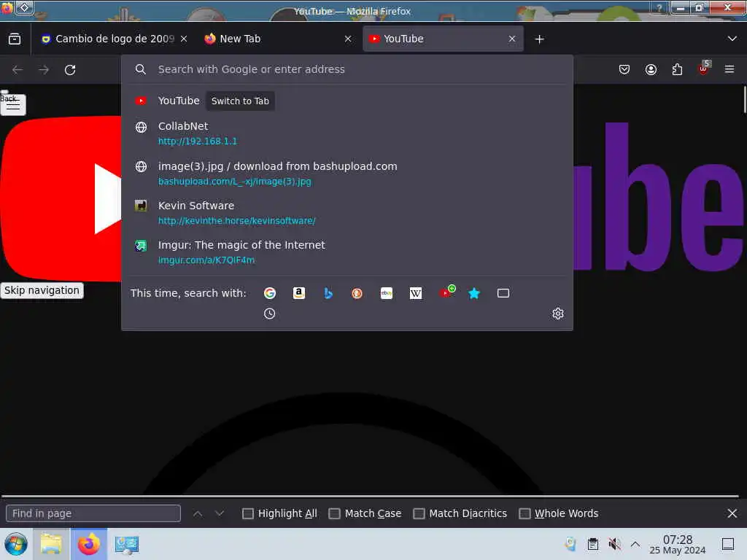Toggle the muted volume tray icon
Screen dimensions: 747x560
click(614, 544)
